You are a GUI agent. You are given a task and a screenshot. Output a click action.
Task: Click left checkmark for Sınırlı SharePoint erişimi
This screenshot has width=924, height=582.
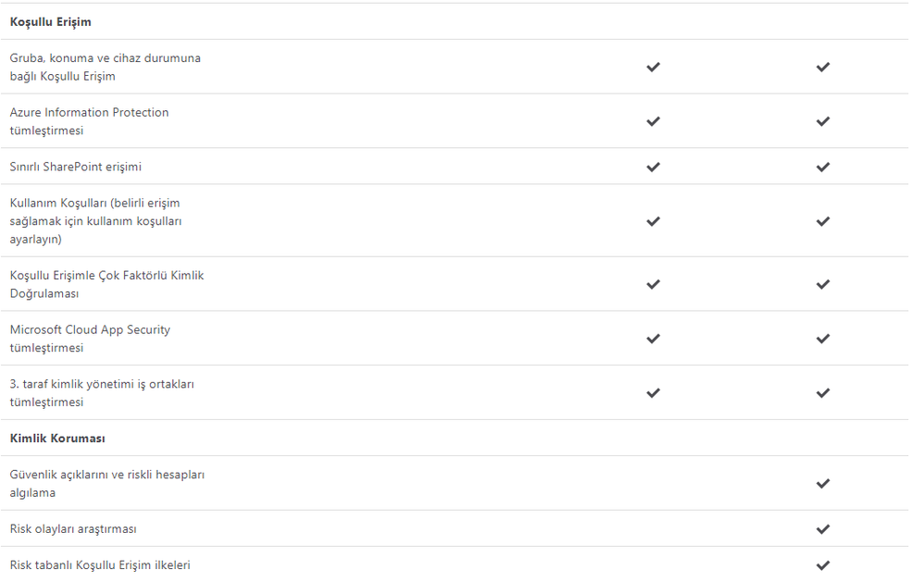point(653,167)
